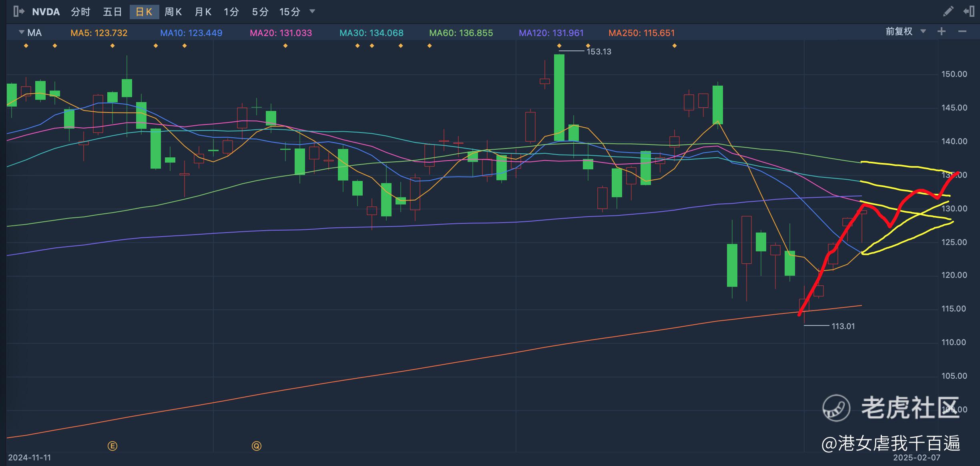Click the 105.00 price axis label
This screenshot has width=980, height=466.
[954, 376]
